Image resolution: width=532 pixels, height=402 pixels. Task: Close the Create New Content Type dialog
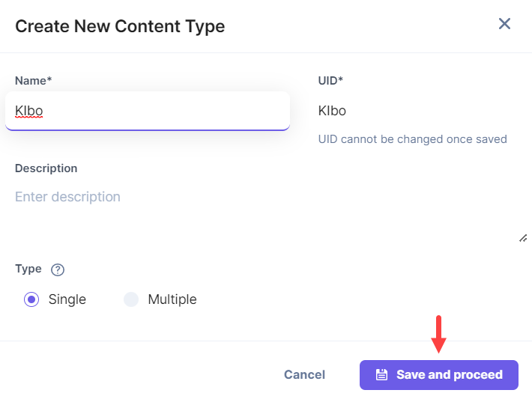504,24
